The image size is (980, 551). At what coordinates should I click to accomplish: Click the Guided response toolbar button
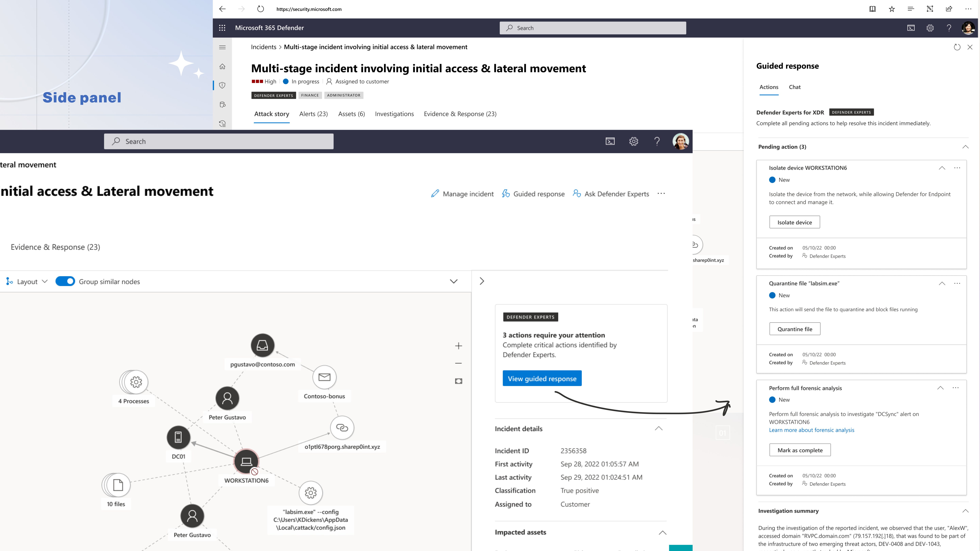(x=533, y=194)
